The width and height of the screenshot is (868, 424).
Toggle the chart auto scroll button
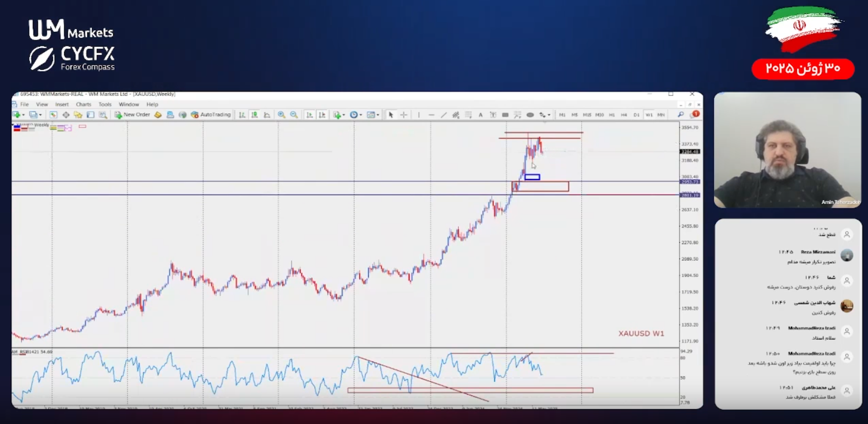(309, 115)
